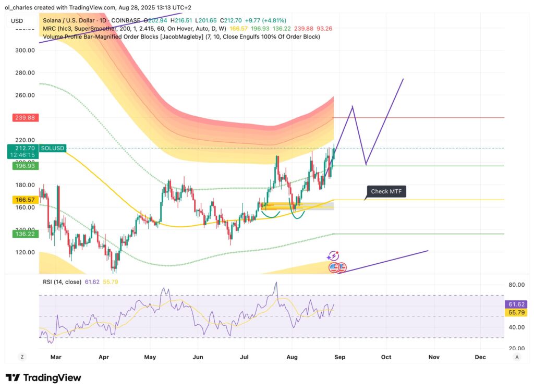534x392 pixels.
Task: Click the Sep label on time axis
Action: 339,357
